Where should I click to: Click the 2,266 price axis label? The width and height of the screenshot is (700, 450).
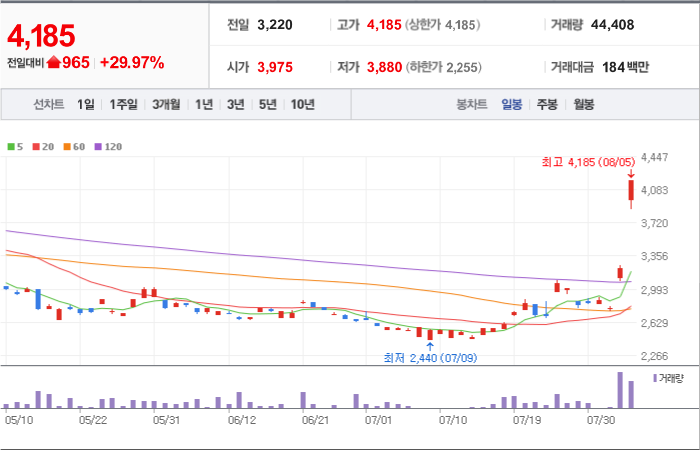click(654, 356)
